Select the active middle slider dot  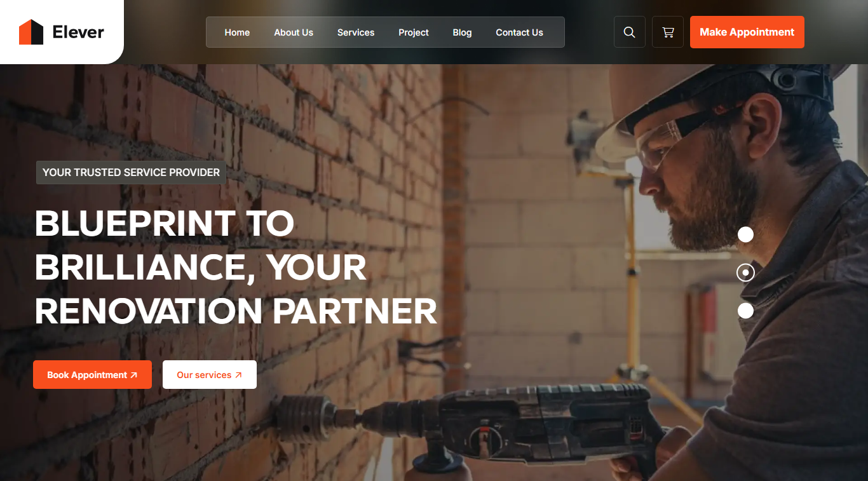pyautogui.click(x=745, y=273)
